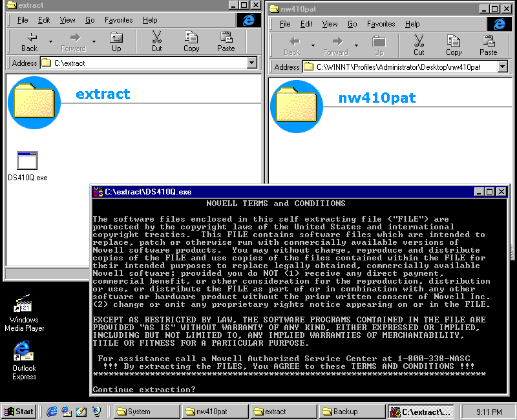The image size is (517, 420).
Task: Close the DS410Q.exe console window
Action: pos(501,191)
